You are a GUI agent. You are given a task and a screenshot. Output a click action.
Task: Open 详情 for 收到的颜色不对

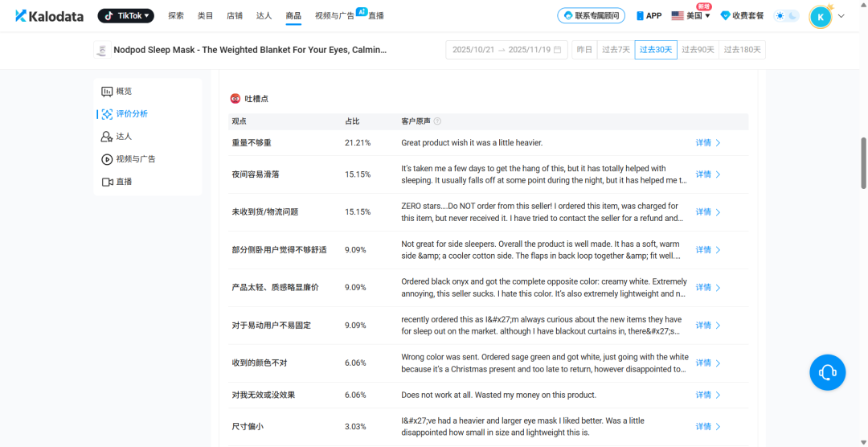(708, 363)
